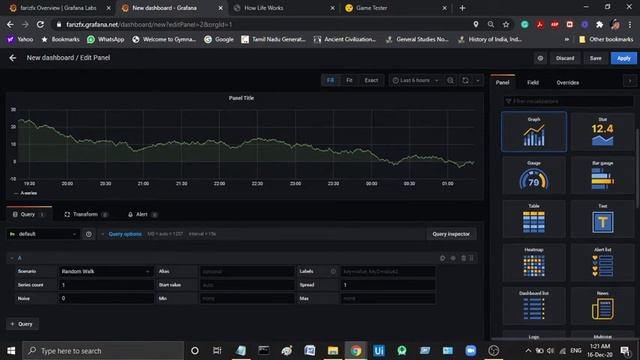Select Fill display mode
The height and width of the screenshot is (360, 640).
(330, 80)
